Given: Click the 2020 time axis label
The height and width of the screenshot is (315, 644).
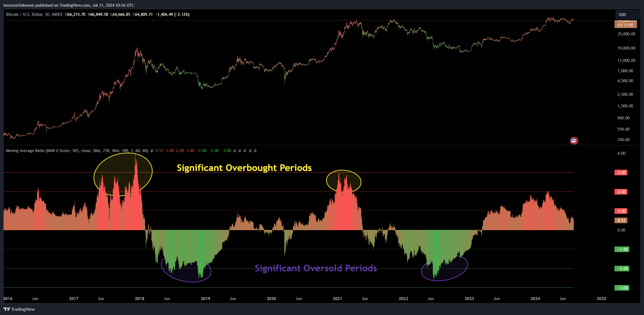Looking at the screenshot, I should tap(271, 299).
